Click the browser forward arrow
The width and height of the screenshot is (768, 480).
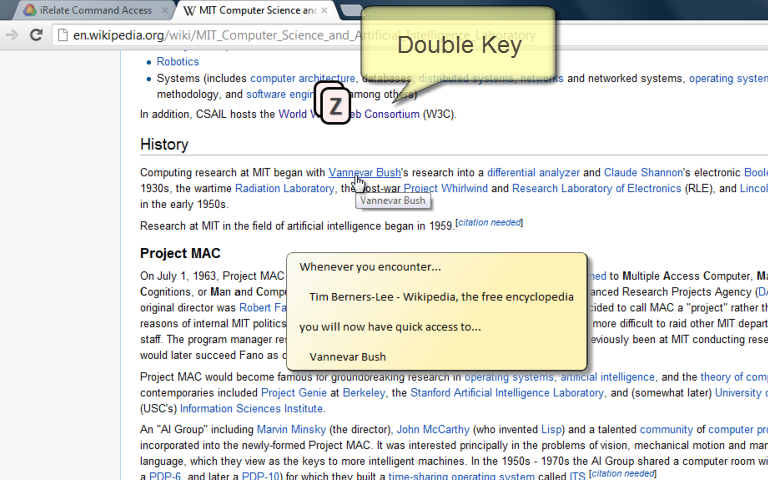pyautogui.click(x=12, y=35)
